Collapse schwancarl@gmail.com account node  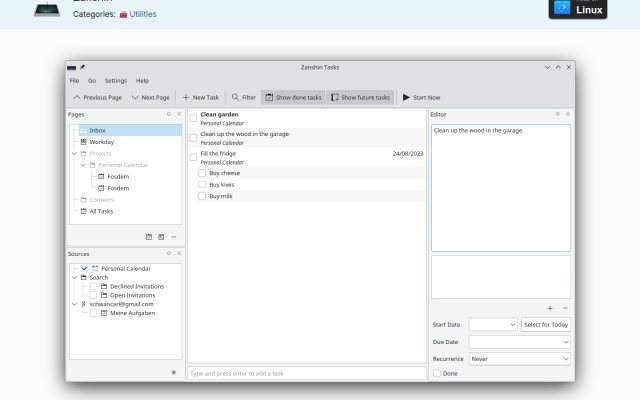(x=74, y=304)
